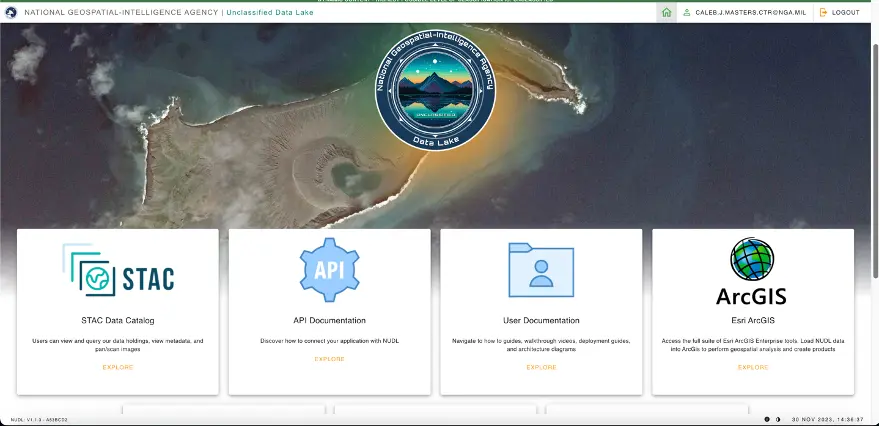Viewport: 880px width, 426px height.
Task: Explore the STAC Data Catalog
Action: 118,367
